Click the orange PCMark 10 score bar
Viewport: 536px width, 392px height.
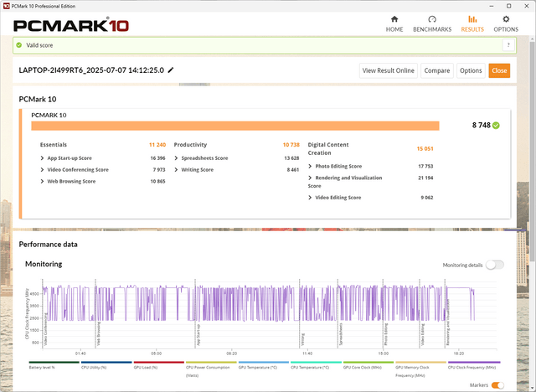coord(235,126)
